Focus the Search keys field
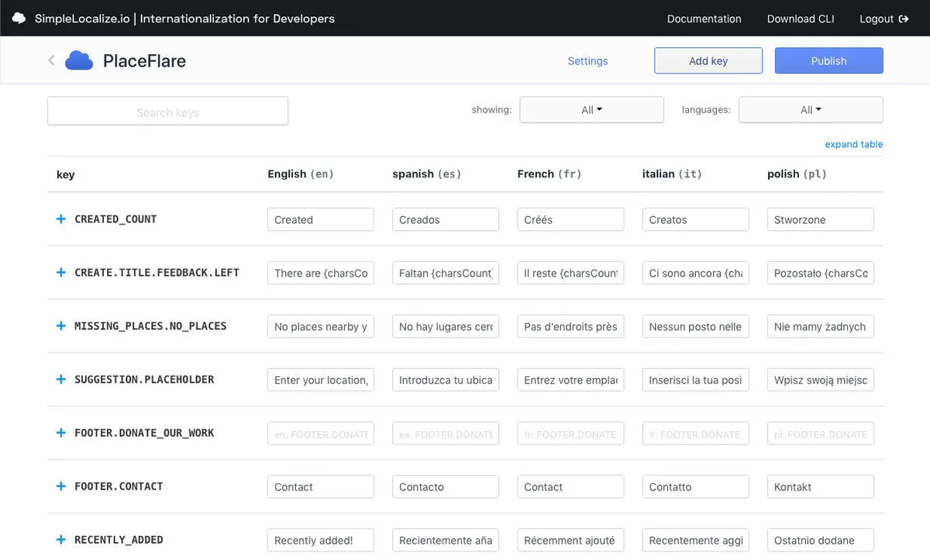Viewport: 930px width, 560px height. pyautogui.click(x=167, y=112)
